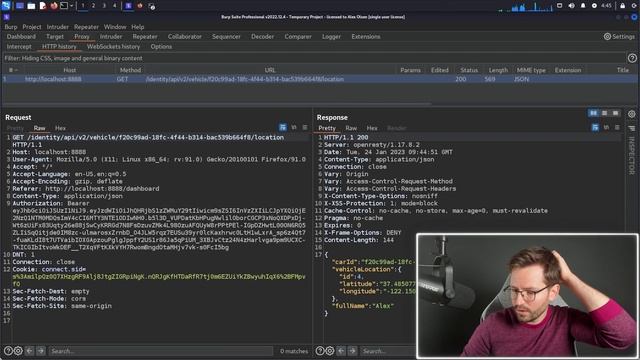The image size is (640, 360).
Task: Open the Window menu
Action: click(x=115, y=27)
